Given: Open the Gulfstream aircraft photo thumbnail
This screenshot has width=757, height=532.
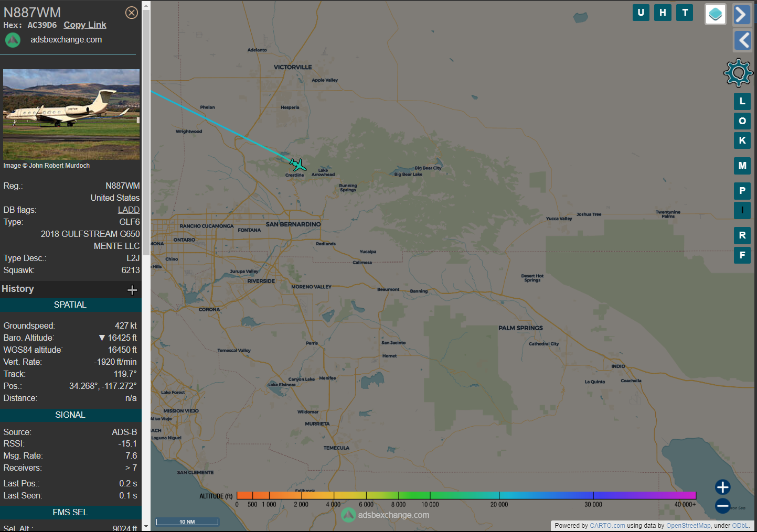Looking at the screenshot, I should point(71,114).
